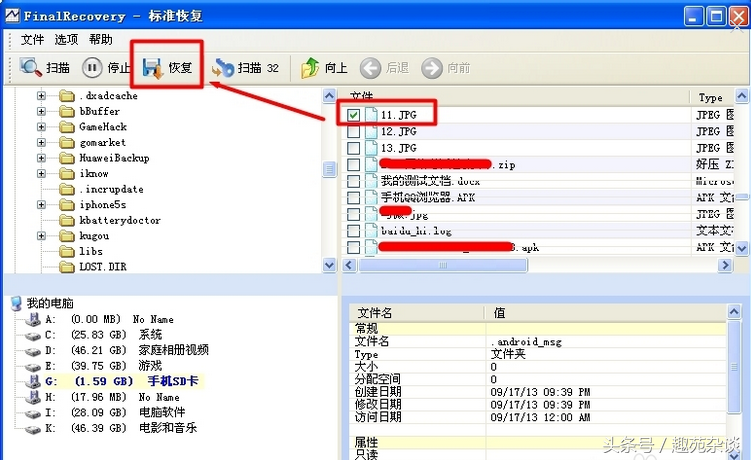Expand the kugou tree node
751x460 pixels.
click(41, 236)
